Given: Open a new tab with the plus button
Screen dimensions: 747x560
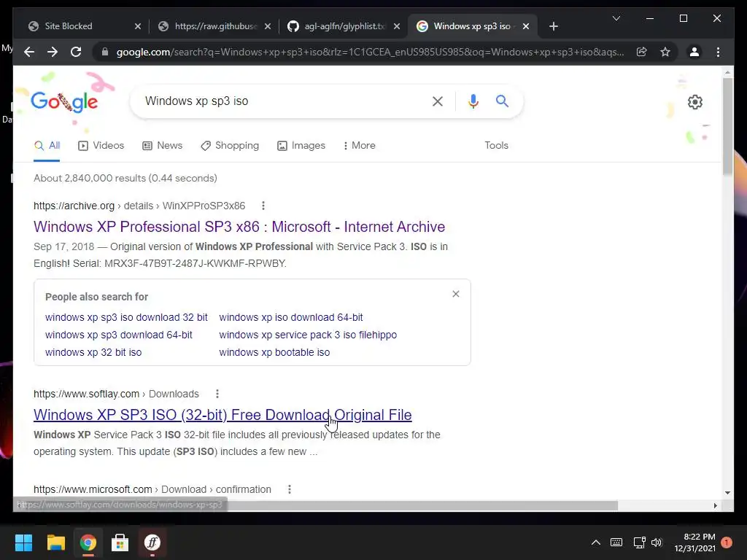Looking at the screenshot, I should click(x=553, y=26).
